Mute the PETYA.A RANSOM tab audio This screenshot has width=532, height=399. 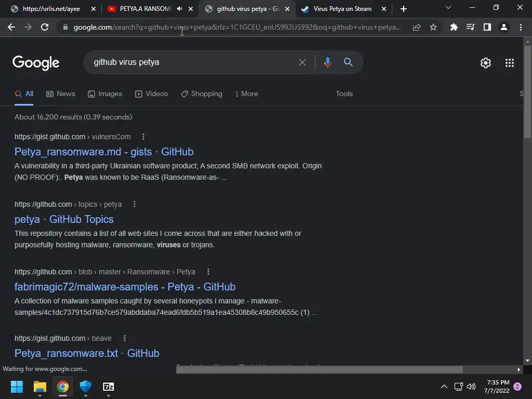(x=179, y=9)
